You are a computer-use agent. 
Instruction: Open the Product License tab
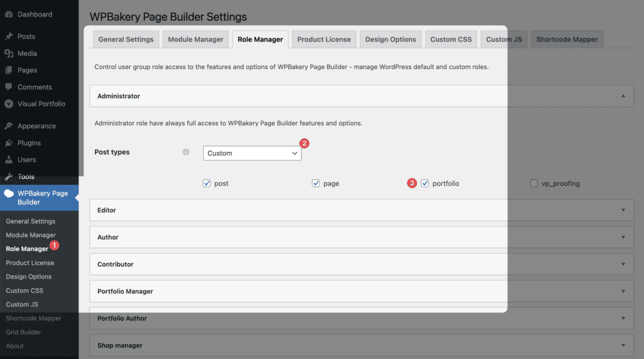tap(324, 40)
